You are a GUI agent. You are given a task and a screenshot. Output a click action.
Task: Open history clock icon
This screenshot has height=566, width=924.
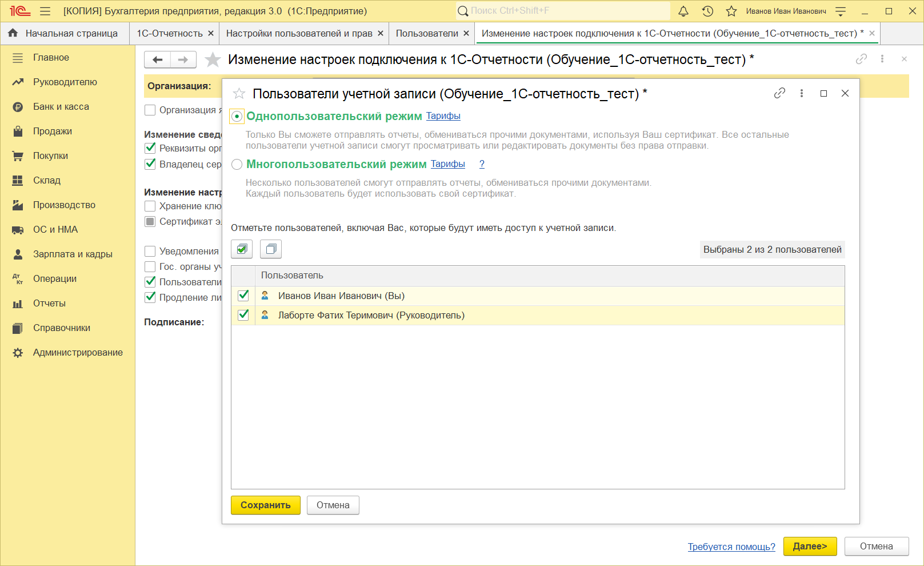click(707, 11)
